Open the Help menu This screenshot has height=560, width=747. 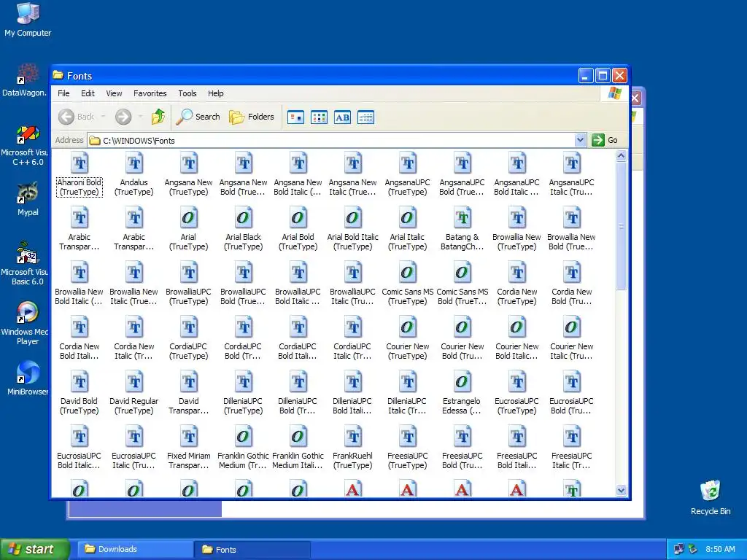[x=215, y=93]
